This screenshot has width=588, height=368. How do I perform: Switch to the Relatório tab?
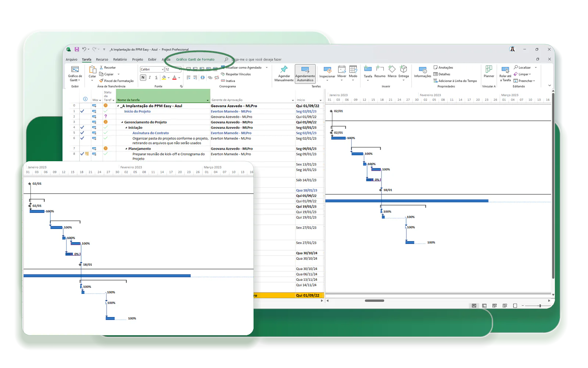120,60
